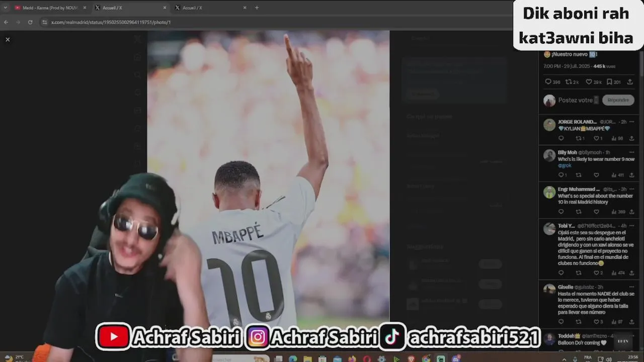
Task: Reply to JORGE ROLAND's comment
Action: pyautogui.click(x=561, y=138)
